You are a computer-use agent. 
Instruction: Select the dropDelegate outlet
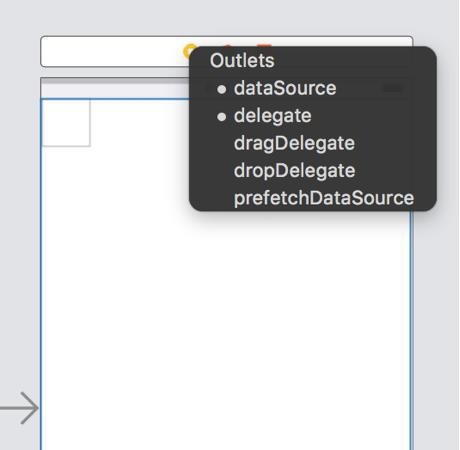pos(294,171)
